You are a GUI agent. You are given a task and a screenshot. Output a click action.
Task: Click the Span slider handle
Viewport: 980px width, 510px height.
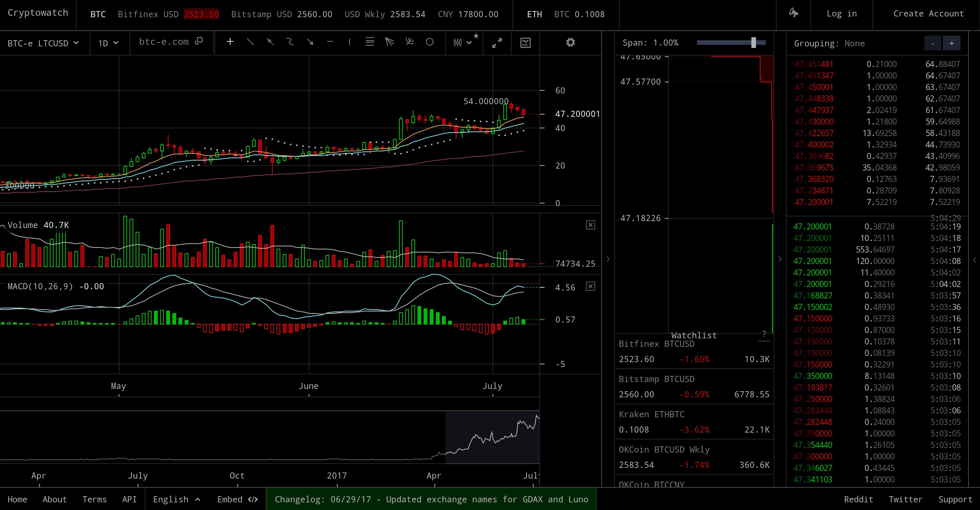(x=753, y=43)
